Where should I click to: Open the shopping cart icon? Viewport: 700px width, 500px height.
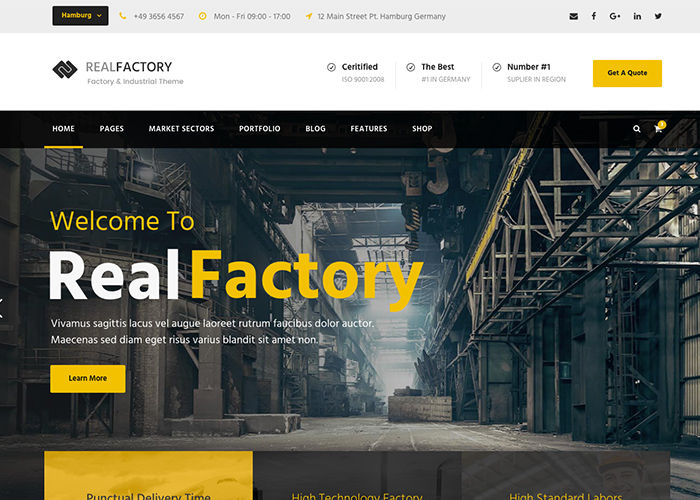pyautogui.click(x=658, y=128)
